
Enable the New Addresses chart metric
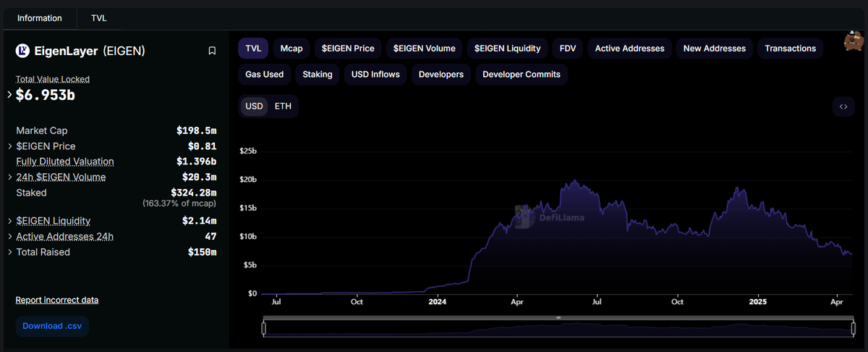[x=715, y=49]
